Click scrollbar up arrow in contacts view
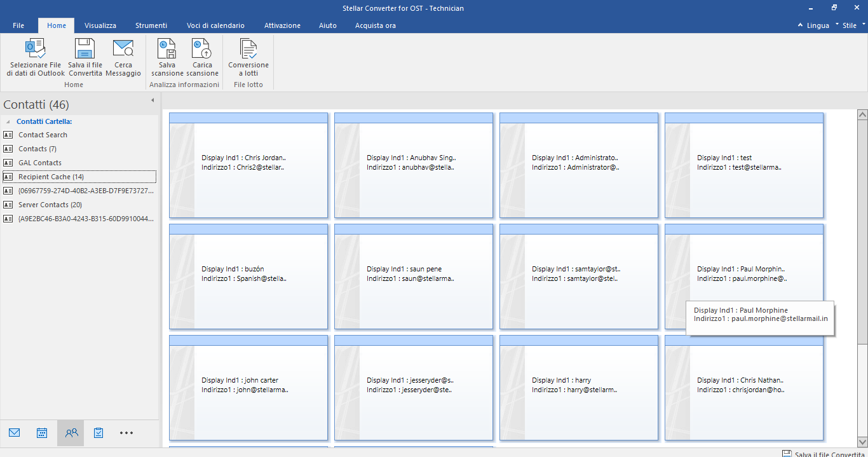The height and width of the screenshot is (457, 868). (862, 114)
